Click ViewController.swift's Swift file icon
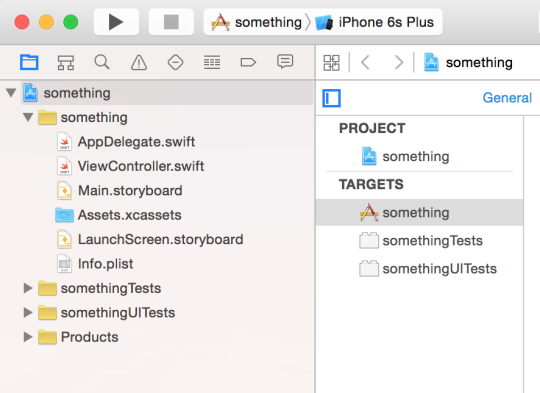 pyautogui.click(x=64, y=166)
